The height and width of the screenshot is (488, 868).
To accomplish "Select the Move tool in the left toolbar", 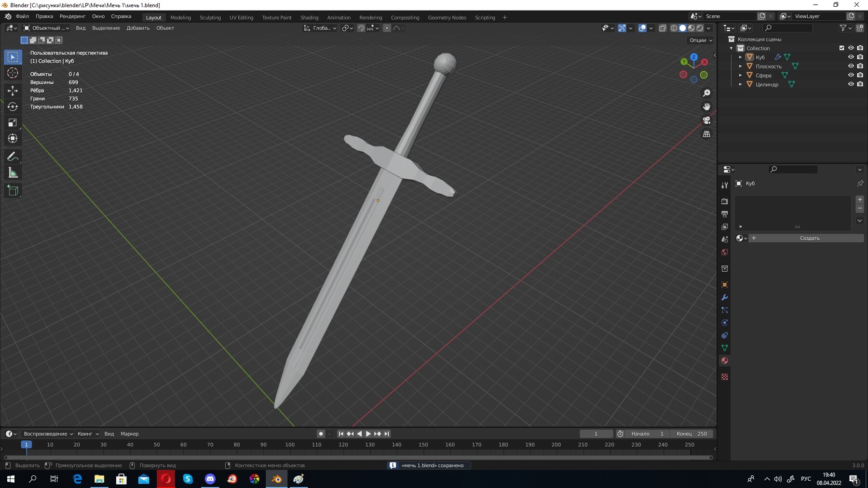I will point(13,90).
